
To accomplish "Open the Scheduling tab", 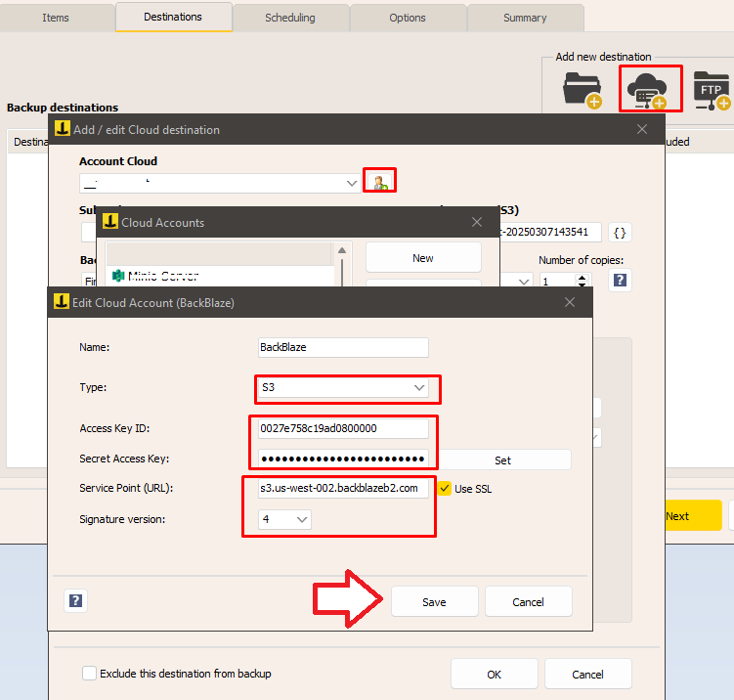I will point(290,18).
